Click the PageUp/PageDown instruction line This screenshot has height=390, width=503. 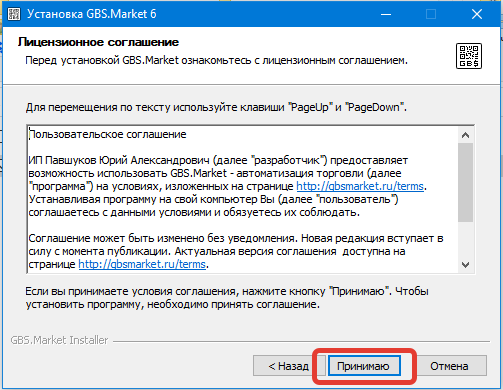click(x=216, y=107)
